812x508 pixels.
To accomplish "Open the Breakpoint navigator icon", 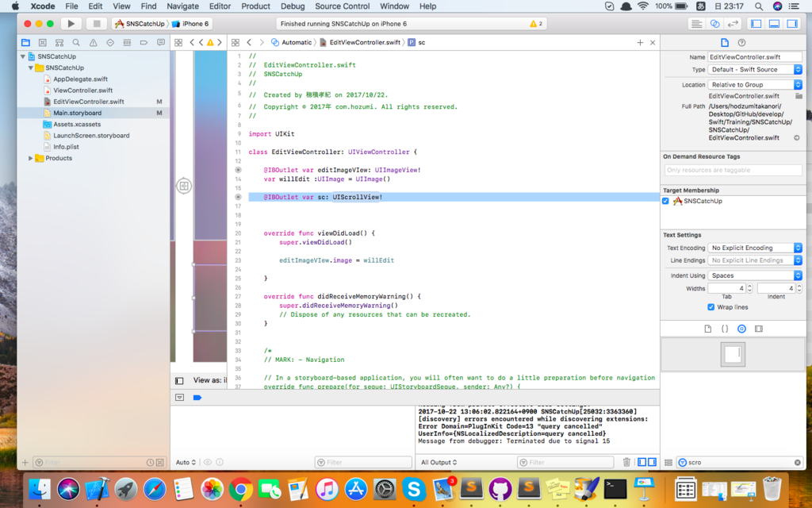I will (x=144, y=43).
